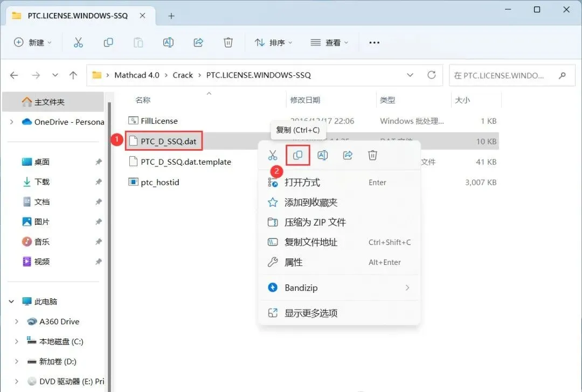
Task: Go up one folder with the up arrow
Action: coord(73,75)
